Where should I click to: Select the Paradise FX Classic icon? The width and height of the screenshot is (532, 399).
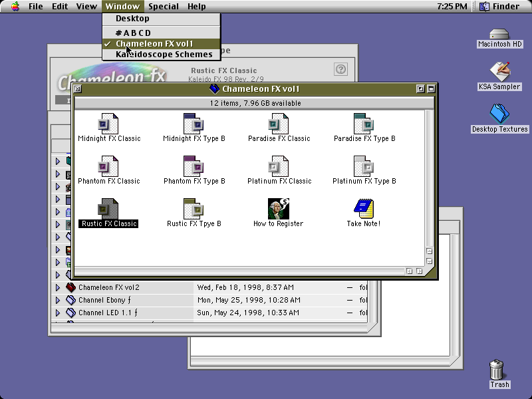279,124
